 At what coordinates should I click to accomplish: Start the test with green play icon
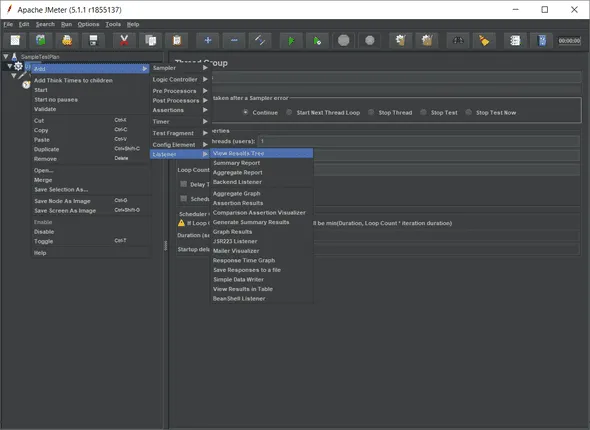coord(291,40)
